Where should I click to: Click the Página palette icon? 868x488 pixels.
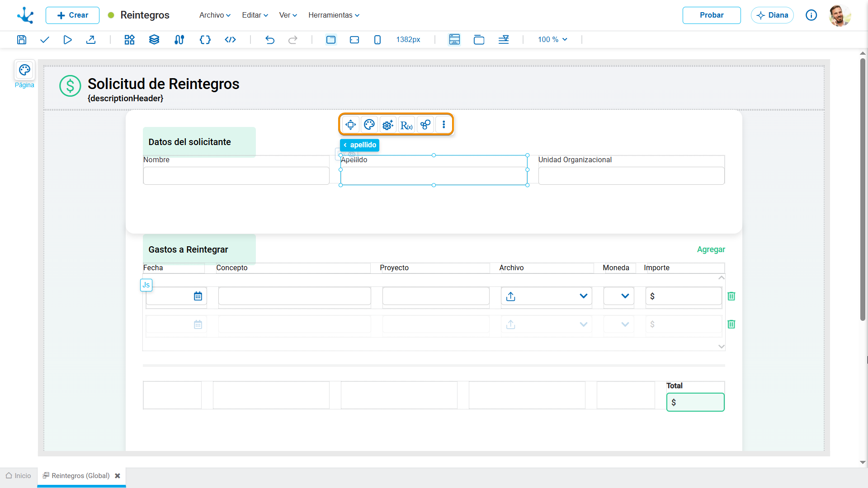coord(24,70)
